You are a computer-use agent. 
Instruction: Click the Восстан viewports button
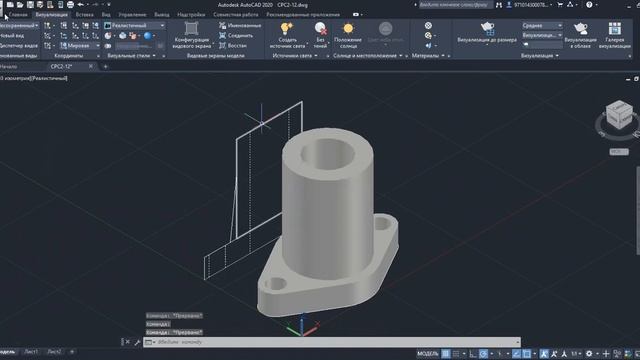(233, 46)
